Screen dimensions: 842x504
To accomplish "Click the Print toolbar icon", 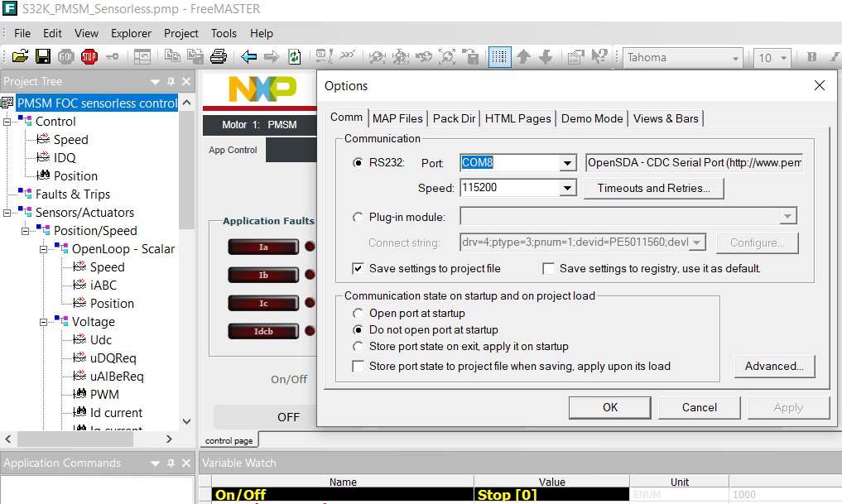I will point(218,57).
